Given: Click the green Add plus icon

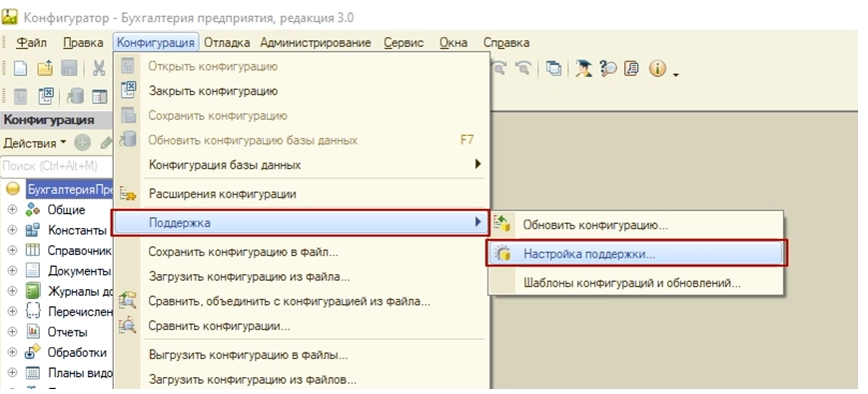Looking at the screenshot, I should point(83,143).
